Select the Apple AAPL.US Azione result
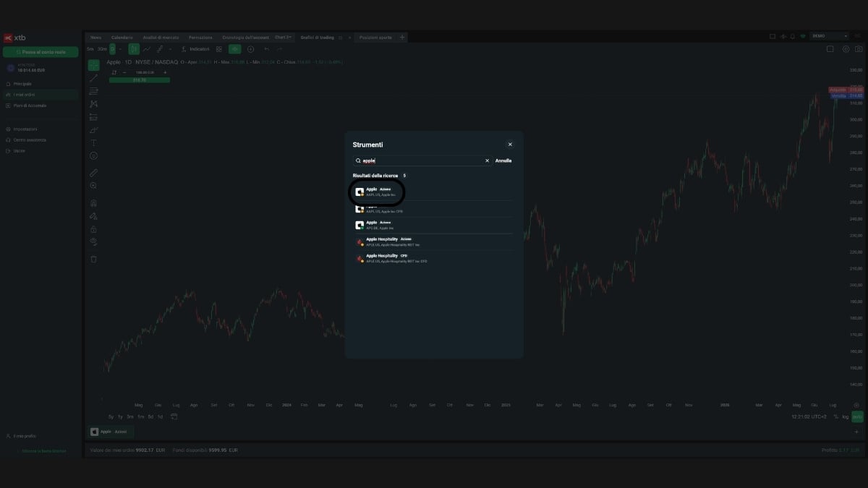 point(433,192)
